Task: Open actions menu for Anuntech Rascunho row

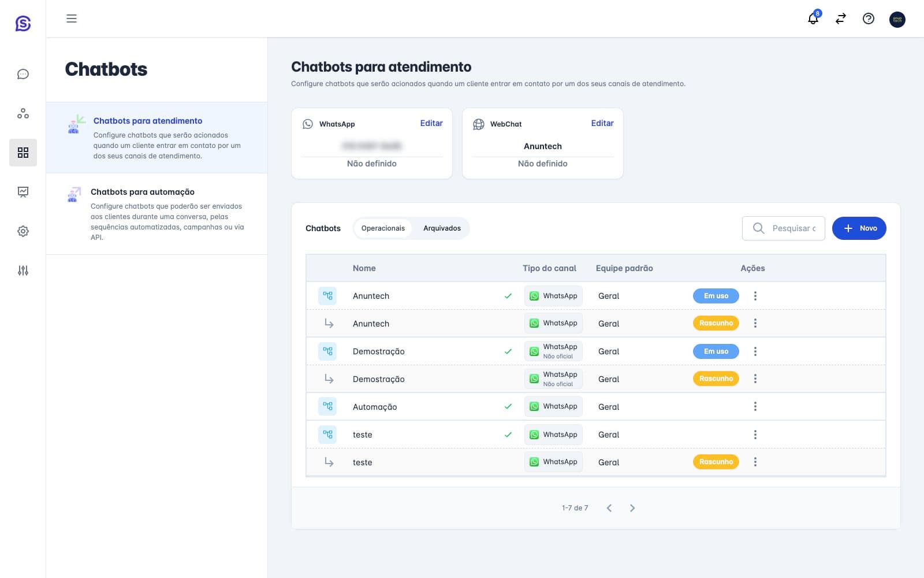Action: pos(755,324)
